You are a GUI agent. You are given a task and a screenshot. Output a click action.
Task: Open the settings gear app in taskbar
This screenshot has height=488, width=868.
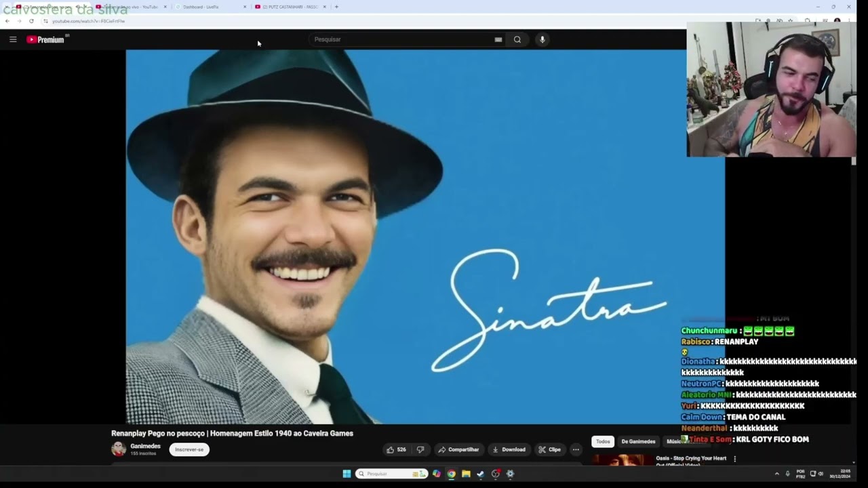point(510,474)
